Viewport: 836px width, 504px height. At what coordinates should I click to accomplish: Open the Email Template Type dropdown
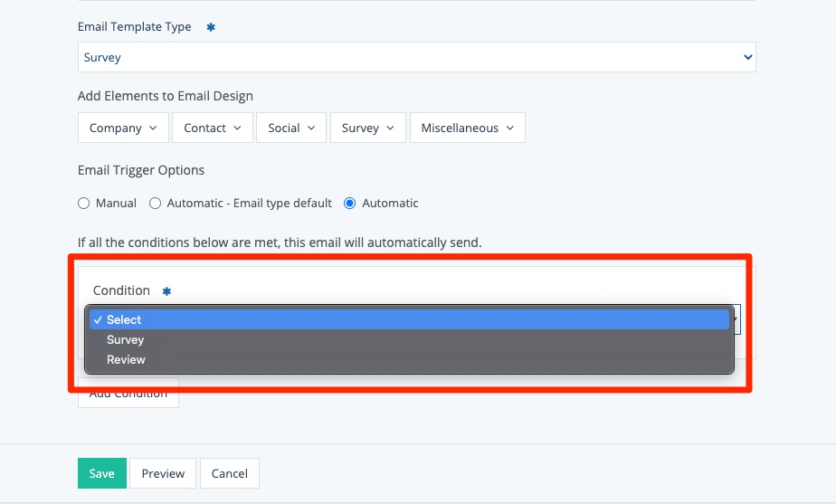click(x=416, y=57)
